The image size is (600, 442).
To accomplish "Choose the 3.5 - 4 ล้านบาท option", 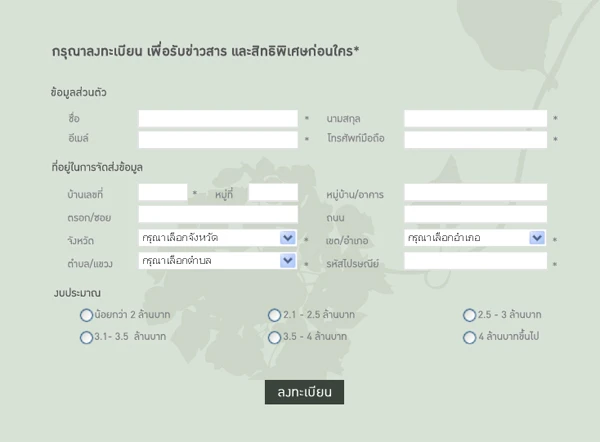I will coord(274,338).
